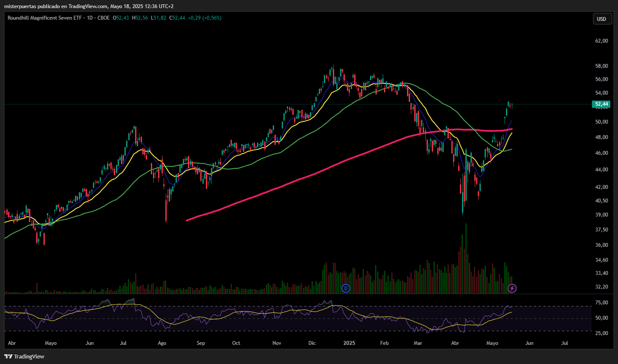The image size is (618, 364).
Task: Select the 1D interval label in header
Action: point(90,18)
